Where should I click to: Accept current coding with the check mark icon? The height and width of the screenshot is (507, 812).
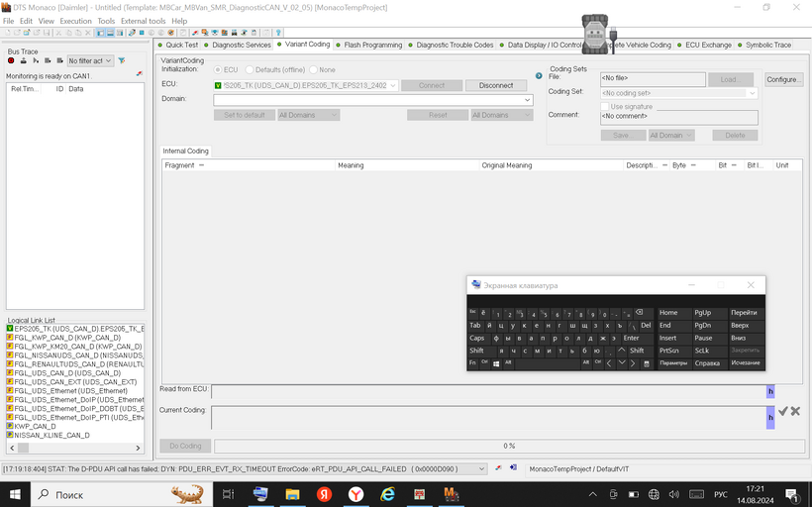tap(783, 411)
